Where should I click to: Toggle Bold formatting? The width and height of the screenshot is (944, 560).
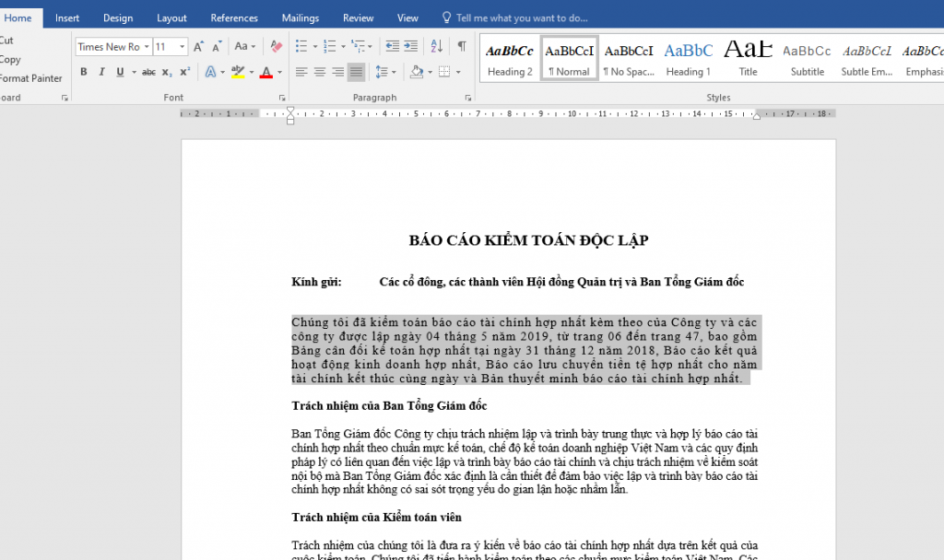tap(84, 72)
